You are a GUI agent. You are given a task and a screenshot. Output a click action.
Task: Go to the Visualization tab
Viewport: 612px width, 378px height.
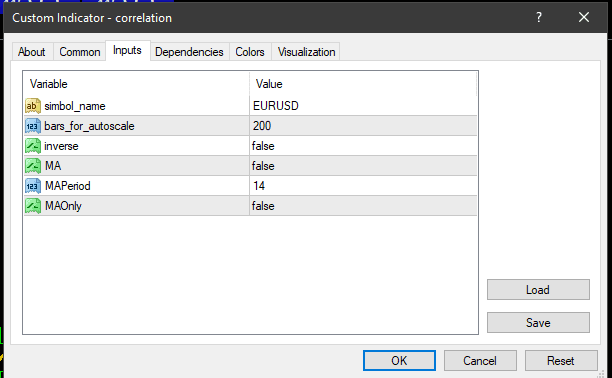(x=306, y=52)
